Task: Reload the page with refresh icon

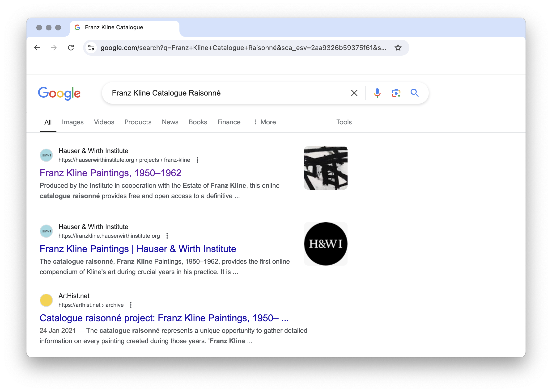Action: 71,48
